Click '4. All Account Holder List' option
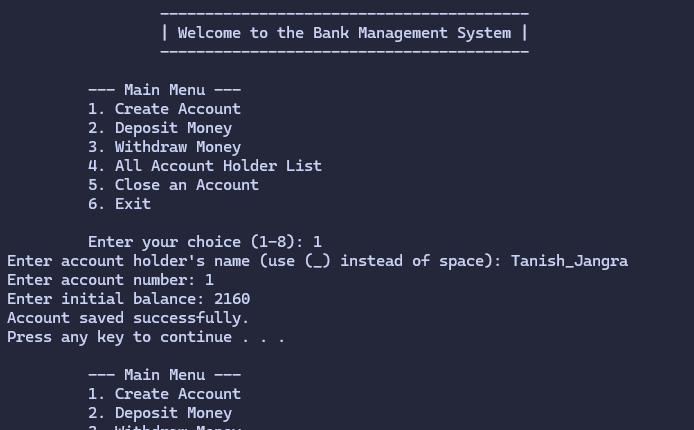Screen dimensions: 694x430 coord(205,166)
